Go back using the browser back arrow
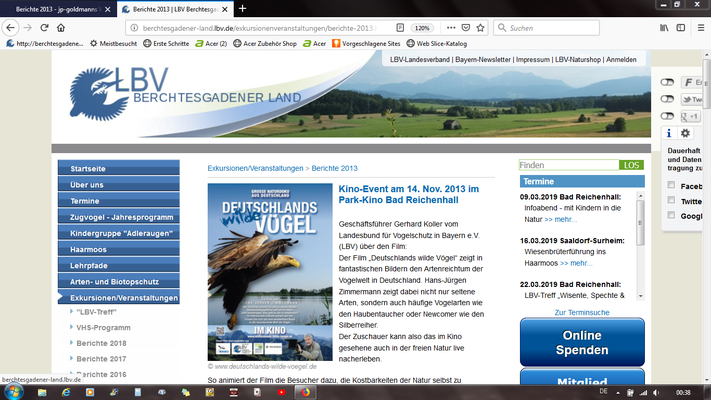Image resolution: width=711 pixels, height=400 pixels. click(10, 28)
